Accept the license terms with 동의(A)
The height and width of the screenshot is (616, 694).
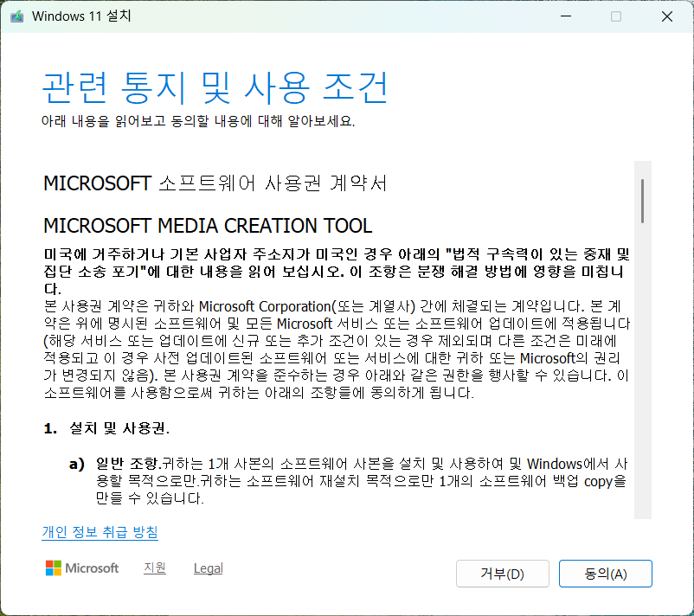point(605,574)
